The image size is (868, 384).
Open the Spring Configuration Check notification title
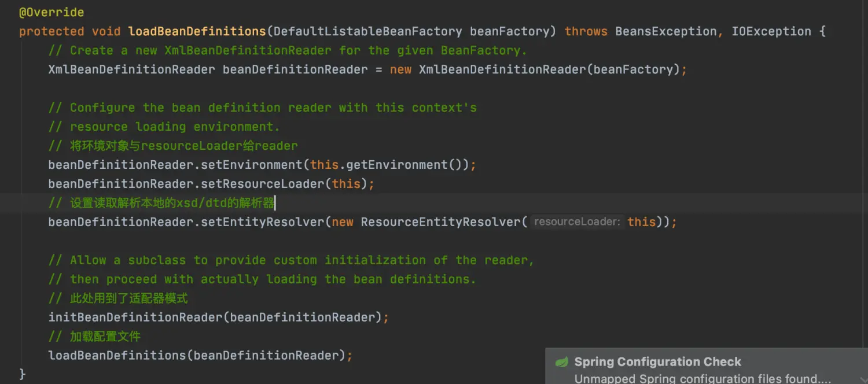click(x=657, y=362)
